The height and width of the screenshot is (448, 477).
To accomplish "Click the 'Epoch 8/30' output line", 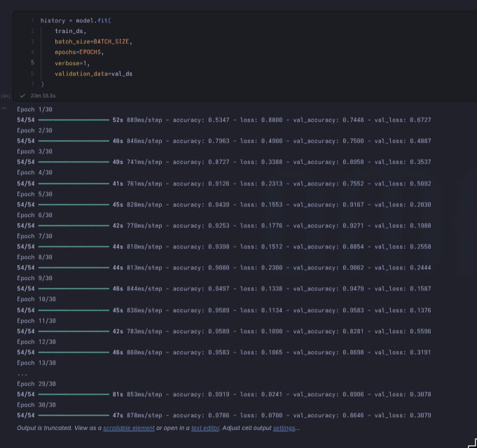I will coord(35,257).
